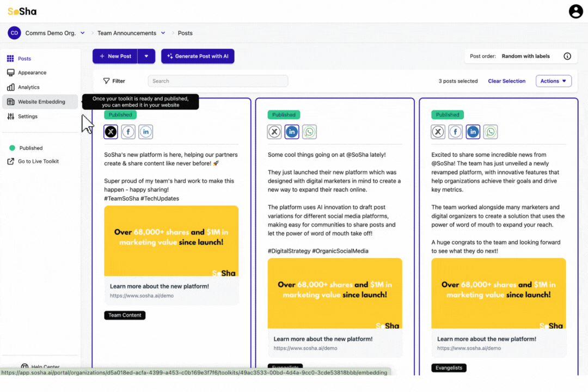The height and width of the screenshot is (392, 588).
Task: Open Settings in the sidebar
Action: (x=40, y=117)
